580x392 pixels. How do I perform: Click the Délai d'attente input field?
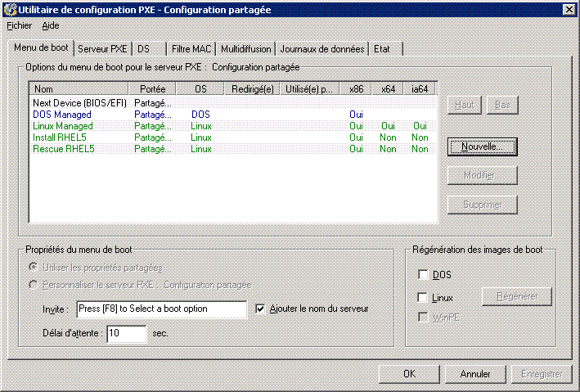(x=125, y=333)
